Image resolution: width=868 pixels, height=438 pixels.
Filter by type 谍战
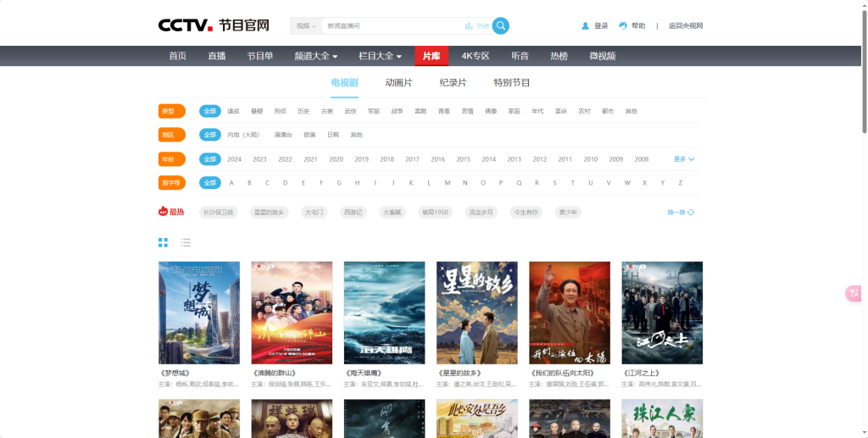233,111
